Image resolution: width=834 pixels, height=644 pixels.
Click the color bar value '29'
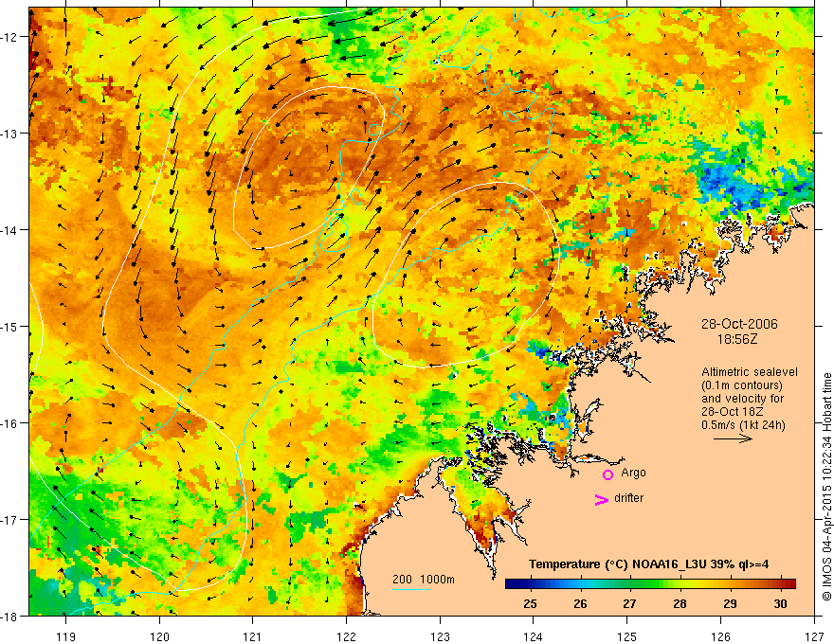(731, 603)
